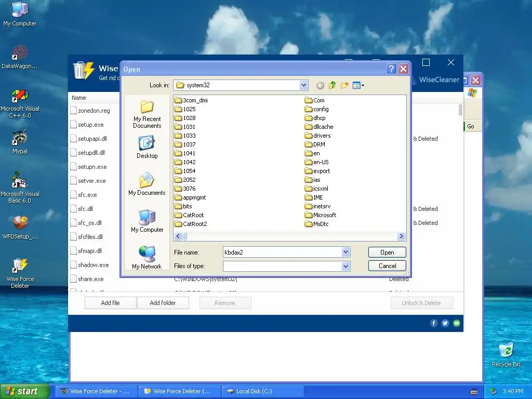This screenshot has height=399, width=532.
Task: Click the taskbar clock showing 3:40 PM
Action: 513,391
